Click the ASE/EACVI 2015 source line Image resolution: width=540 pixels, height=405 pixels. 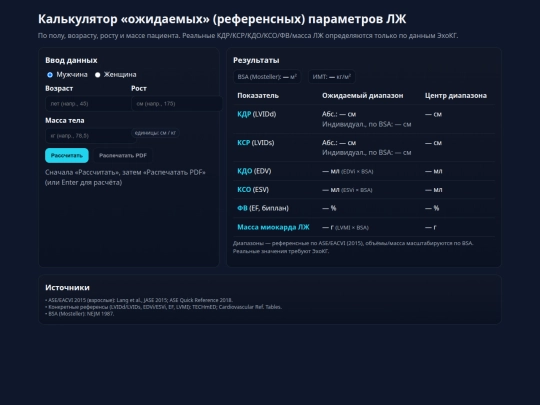[139, 300]
